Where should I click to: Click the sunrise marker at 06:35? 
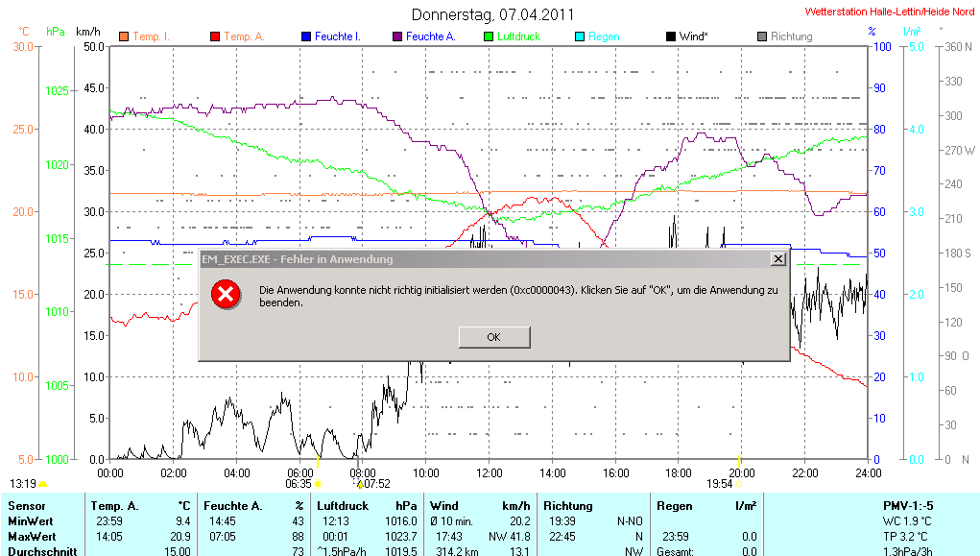click(x=318, y=484)
